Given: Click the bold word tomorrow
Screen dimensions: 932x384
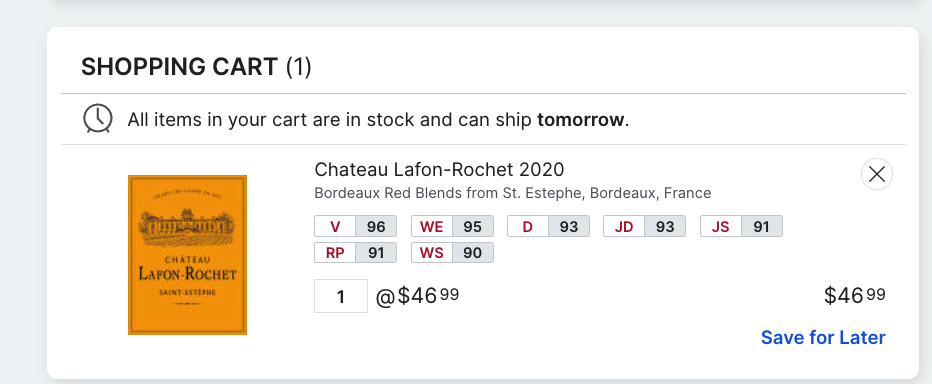Looking at the screenshot, I should tap(581, 120).
